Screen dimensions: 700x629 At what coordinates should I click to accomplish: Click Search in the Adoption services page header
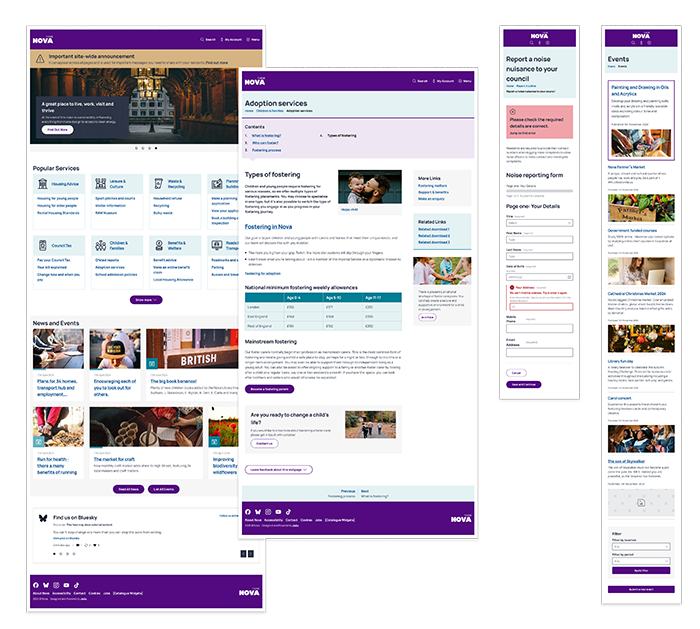[420, 81]
